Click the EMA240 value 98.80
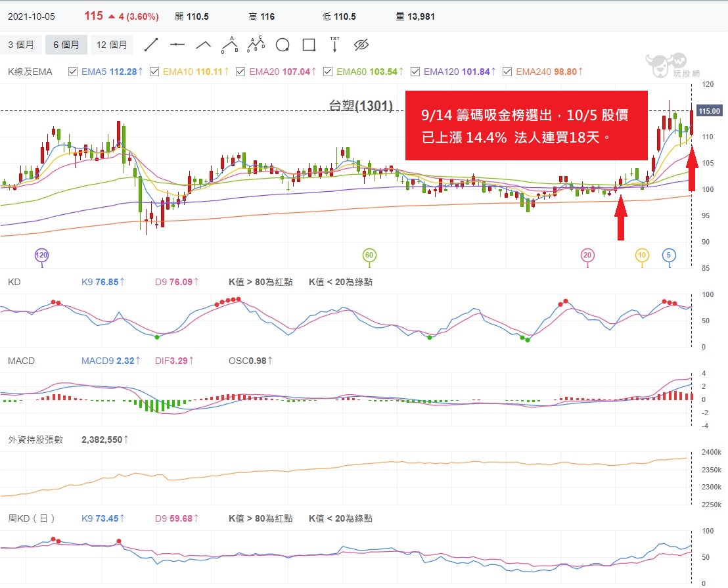Viewport: 728px width, 588px height. pos(565,72)
